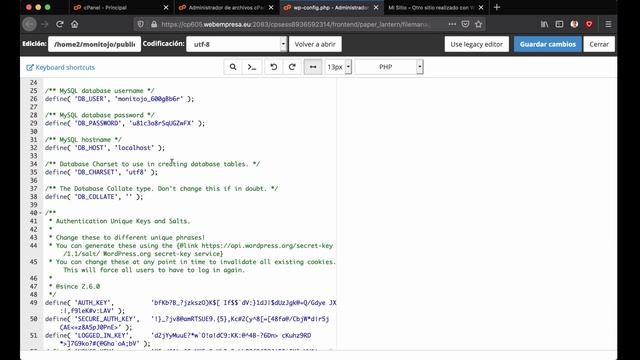Go to the browser home page
This screenshot has height=360, width=640.
pyautogui.click(x=75, y=24)
